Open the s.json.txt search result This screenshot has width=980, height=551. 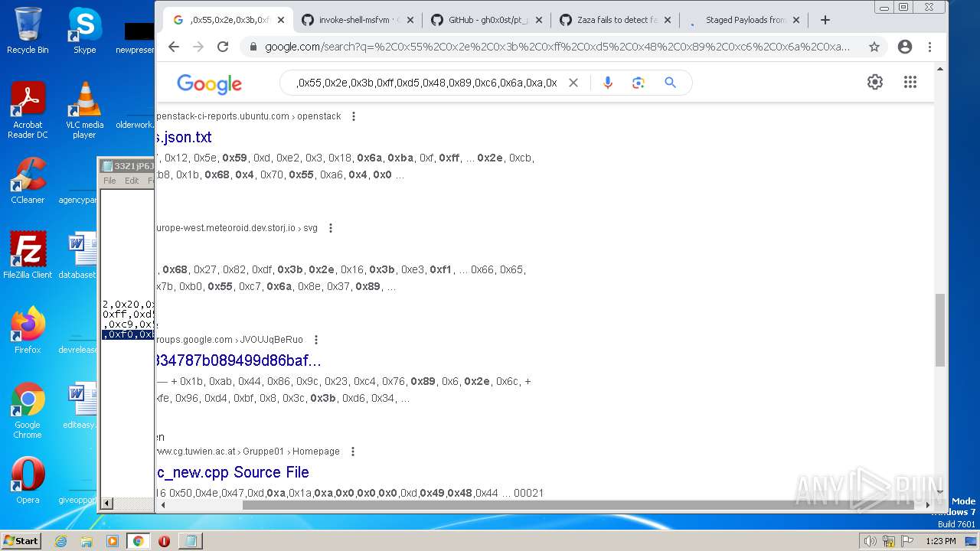183,137
